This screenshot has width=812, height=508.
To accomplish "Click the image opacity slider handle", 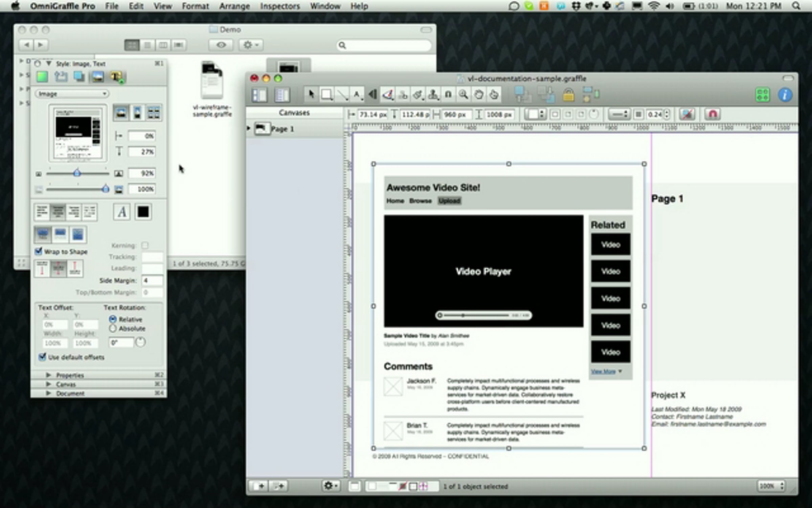I will [106, 189].
